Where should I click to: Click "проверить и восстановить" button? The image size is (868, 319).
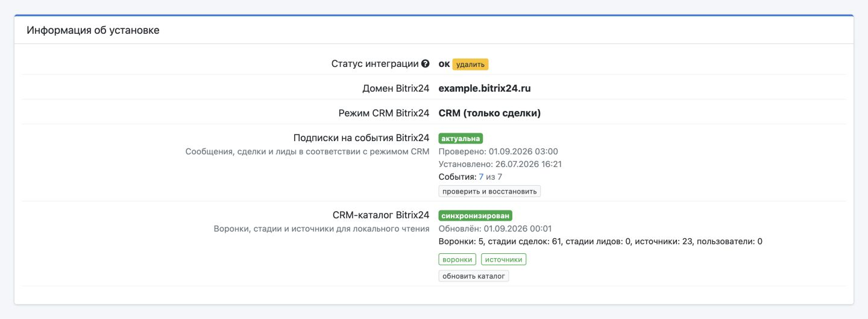click(x=489, y=191)
